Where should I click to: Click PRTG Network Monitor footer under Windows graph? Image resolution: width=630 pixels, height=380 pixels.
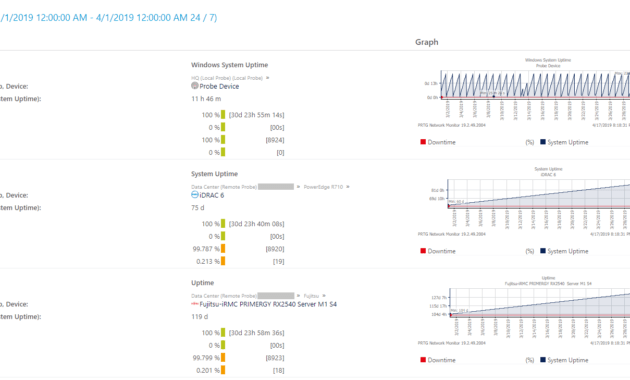452,125
